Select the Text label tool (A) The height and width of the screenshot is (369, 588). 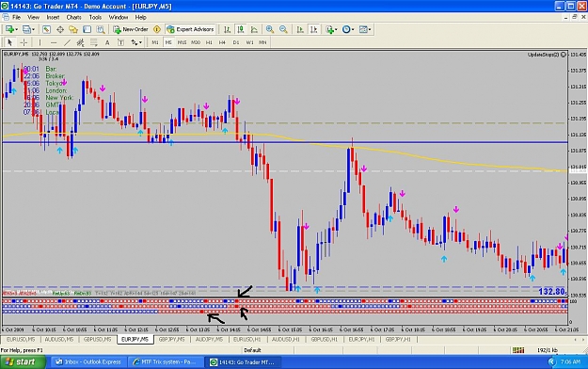(107, 42)
